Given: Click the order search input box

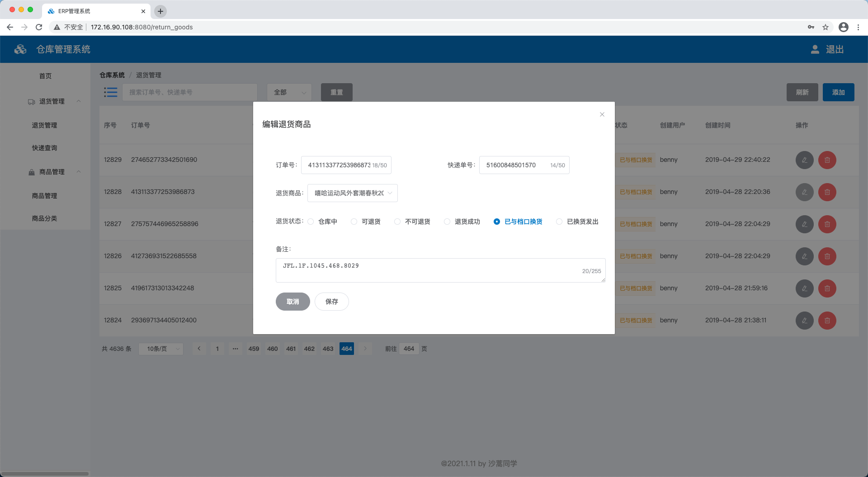Looking at the screenshot, I should (x=190, y=92).
